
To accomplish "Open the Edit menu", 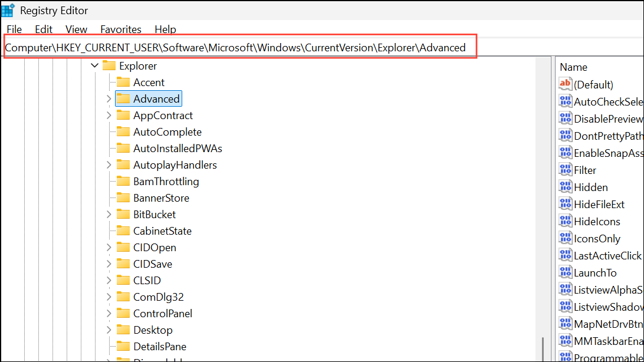I will [x=44, y=29].
